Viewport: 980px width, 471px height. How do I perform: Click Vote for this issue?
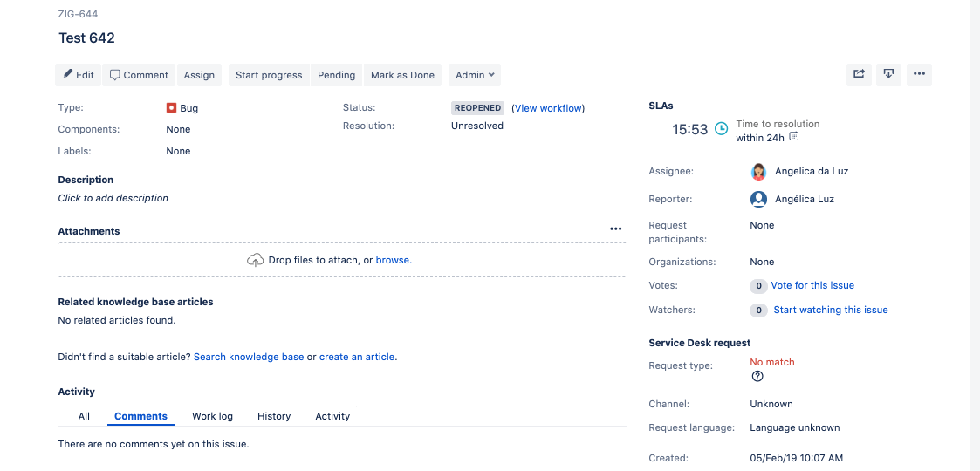(x=812, y=285)
